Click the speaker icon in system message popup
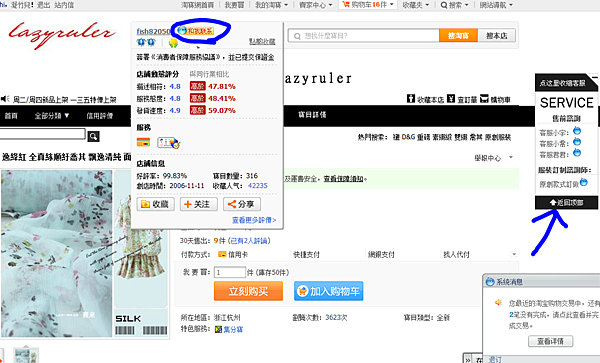 tap(498, 303)
